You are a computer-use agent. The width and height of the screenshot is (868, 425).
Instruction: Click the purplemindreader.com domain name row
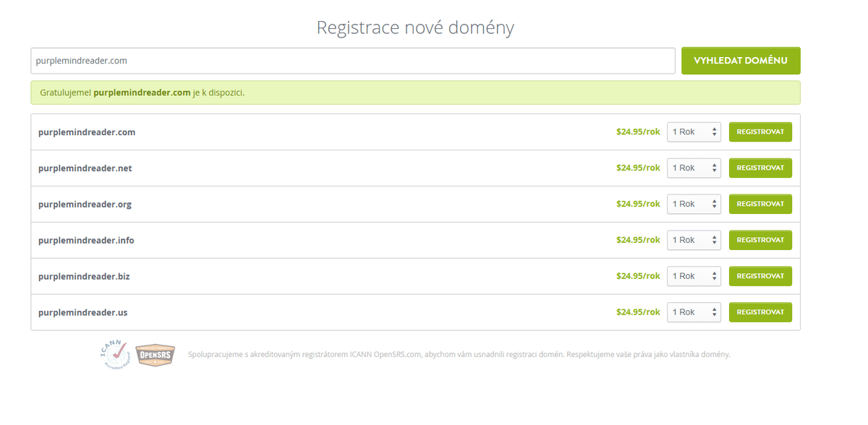coord(87,132)
